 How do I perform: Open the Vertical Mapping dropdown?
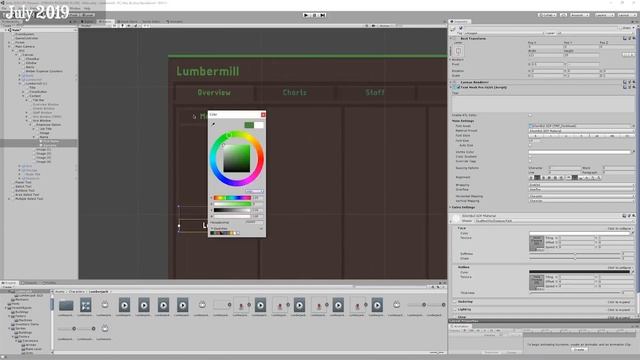point(582,201)
